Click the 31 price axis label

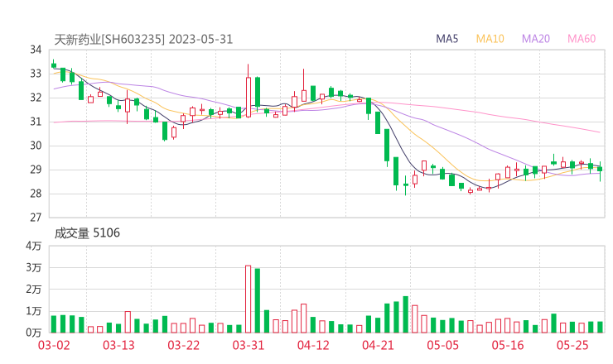point(36,122)
